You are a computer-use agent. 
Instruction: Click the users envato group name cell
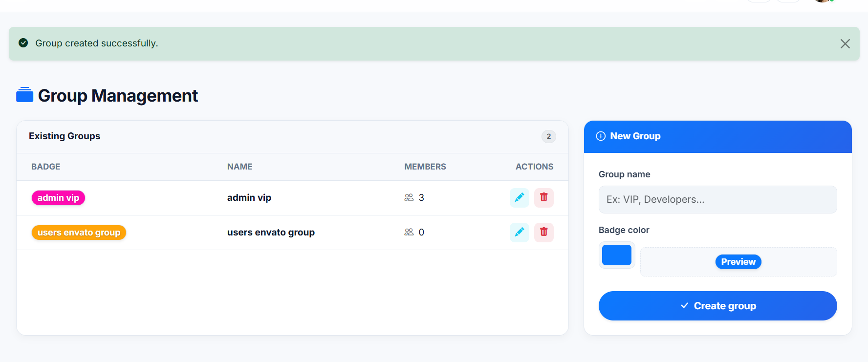[x=271, y=232]
